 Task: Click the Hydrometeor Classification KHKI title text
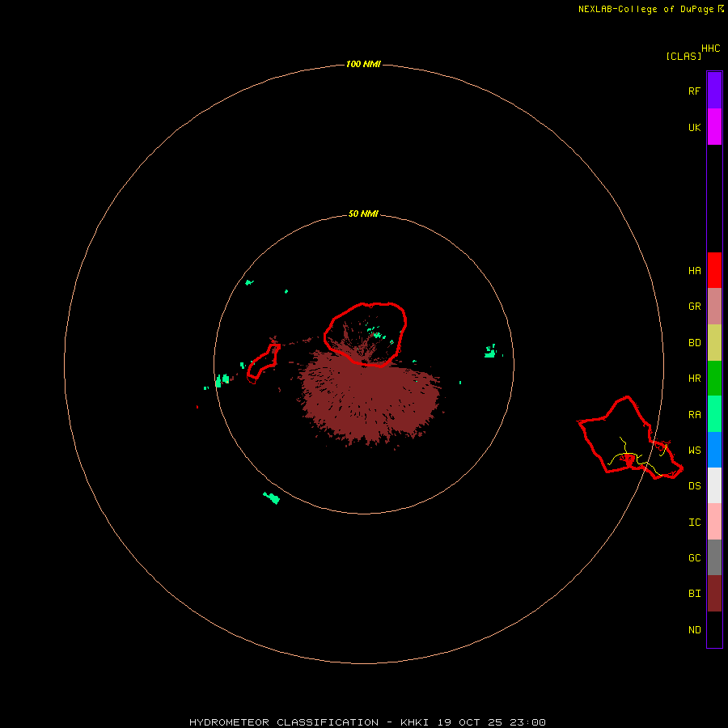point(367,722)
